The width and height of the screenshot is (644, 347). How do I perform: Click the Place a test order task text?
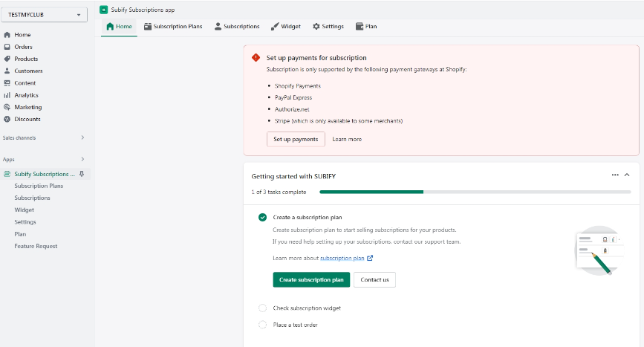295,325
